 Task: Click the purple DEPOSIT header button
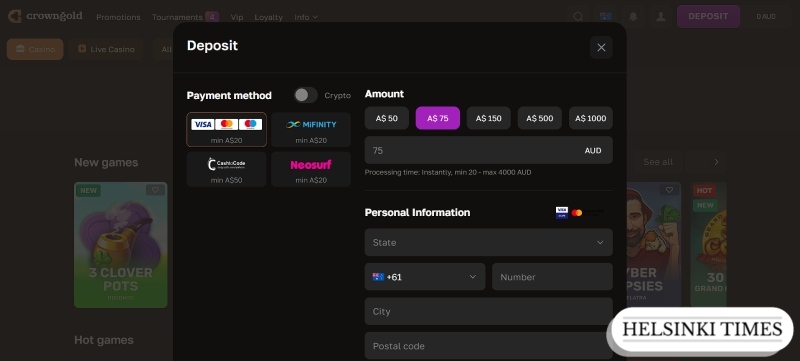tap(708, 16)
